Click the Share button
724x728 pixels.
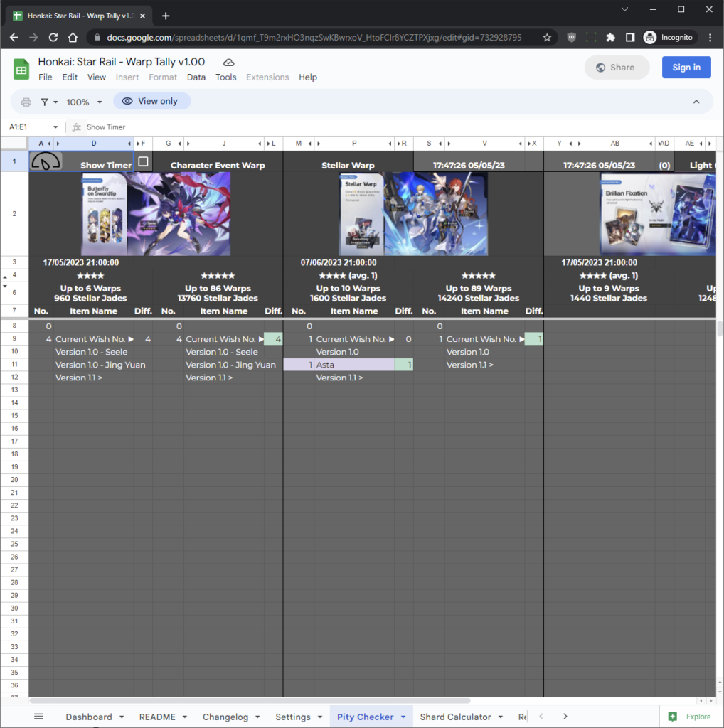click(617, 67)
